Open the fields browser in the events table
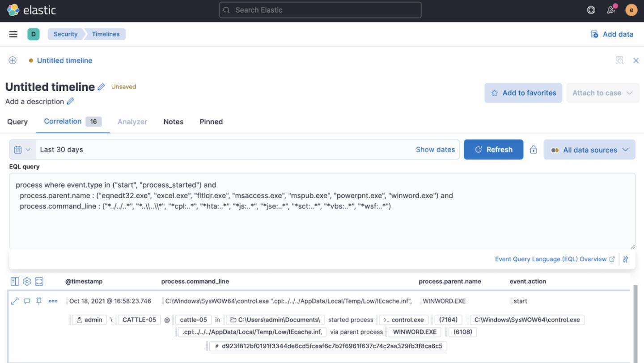 15,281
